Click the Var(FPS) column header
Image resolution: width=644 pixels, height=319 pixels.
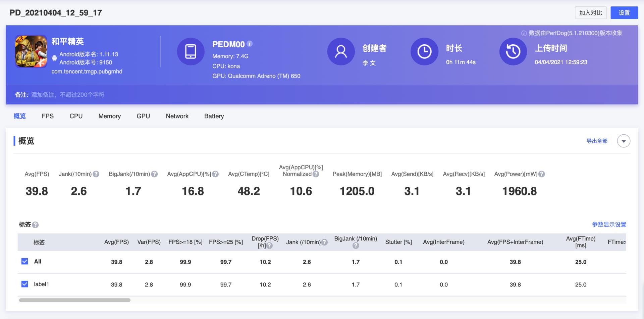point(149,242)
